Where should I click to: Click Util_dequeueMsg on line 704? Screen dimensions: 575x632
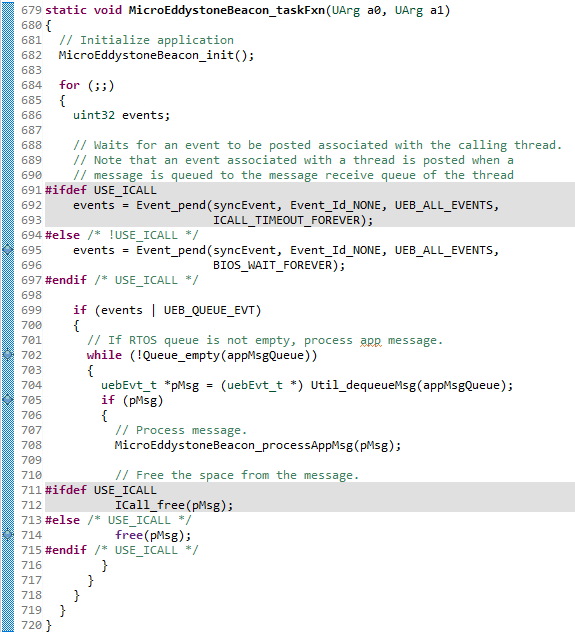(x=363, y=385)
